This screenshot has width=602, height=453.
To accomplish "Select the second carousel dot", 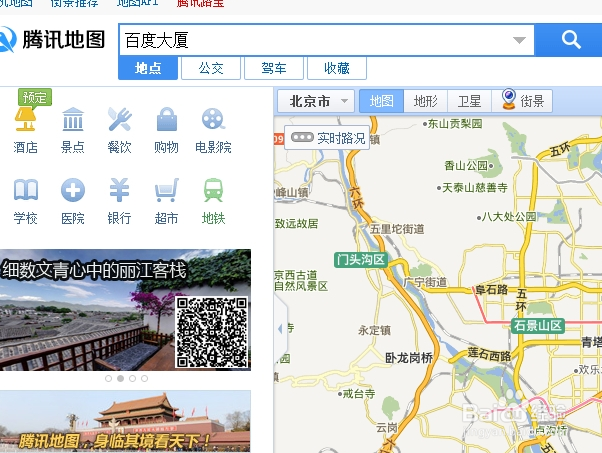I will click(120, 379).
